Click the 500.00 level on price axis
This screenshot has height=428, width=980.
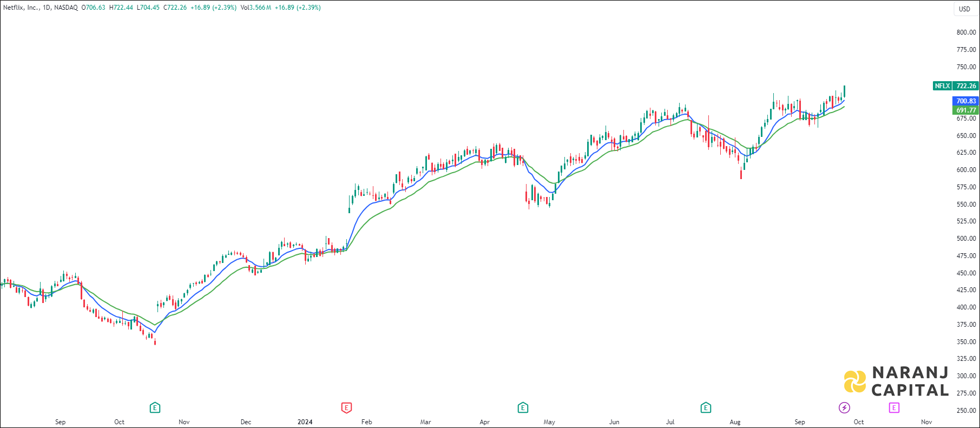pos(966,239)
